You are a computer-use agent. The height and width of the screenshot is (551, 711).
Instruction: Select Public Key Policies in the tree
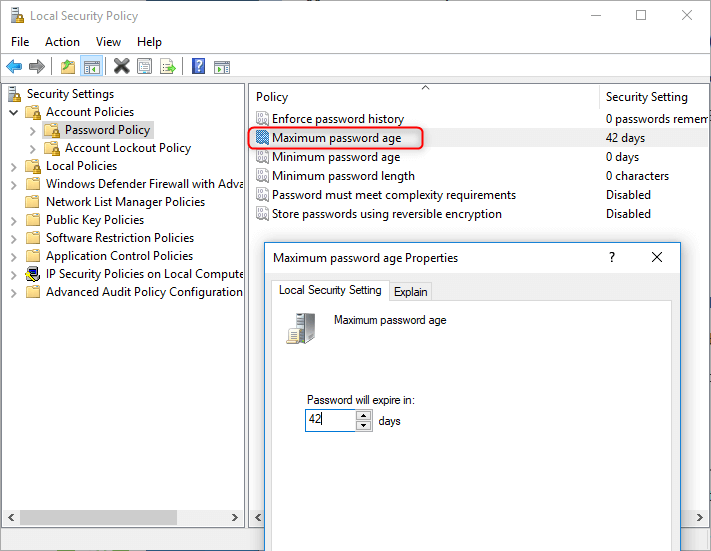click(95, 220)
